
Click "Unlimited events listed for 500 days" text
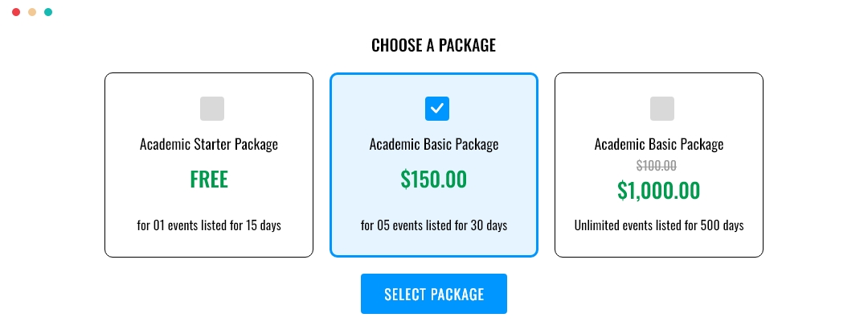pyautogui.click(x=659, y=225)
